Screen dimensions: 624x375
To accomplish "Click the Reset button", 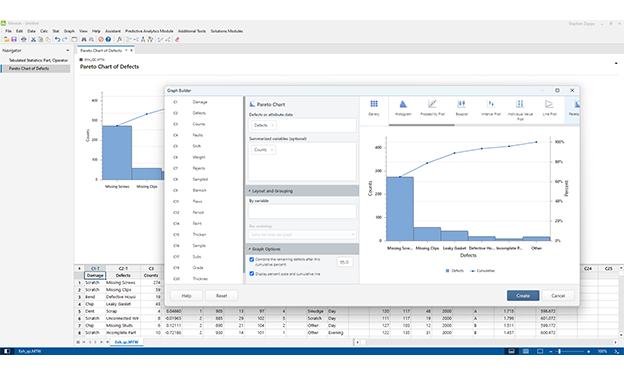I will point(222,295).
